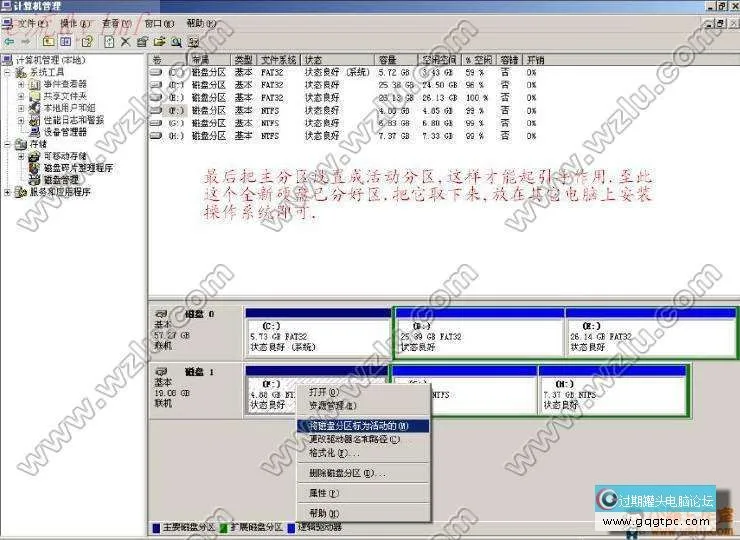Select the 磁盘碎片整理程序 tree node icon
Image resolution: width=740 pixels, height=540 pixels.
34,168
